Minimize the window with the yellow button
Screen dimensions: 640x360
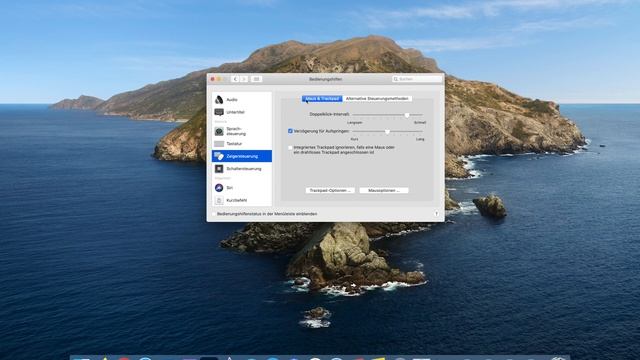219,79
